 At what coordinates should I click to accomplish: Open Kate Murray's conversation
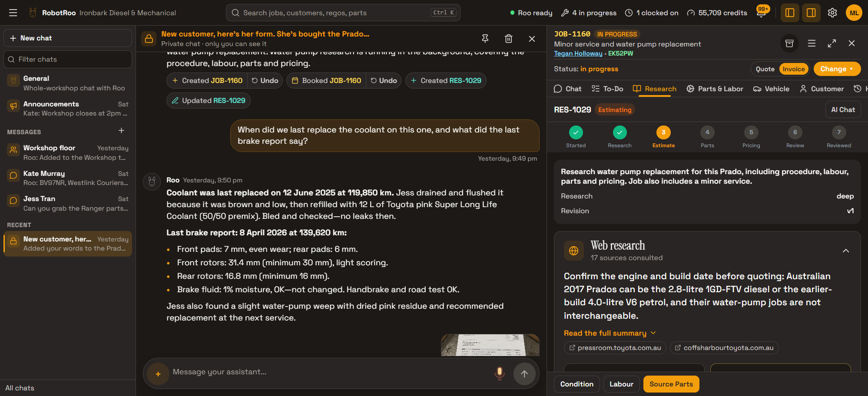68,178
